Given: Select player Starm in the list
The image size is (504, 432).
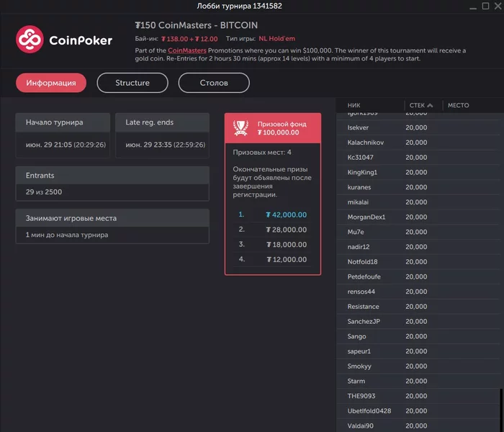Looking at the screenshot, I should pos(418,381).
